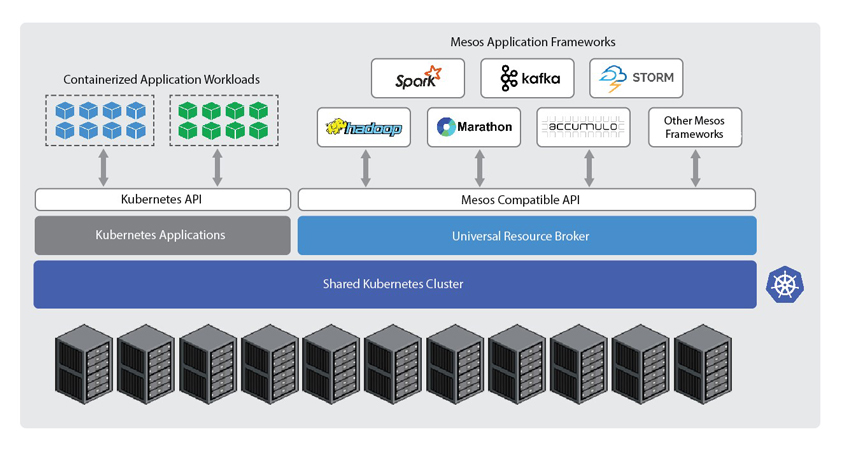Select the STORM framework logo box

tap(636, 79)
